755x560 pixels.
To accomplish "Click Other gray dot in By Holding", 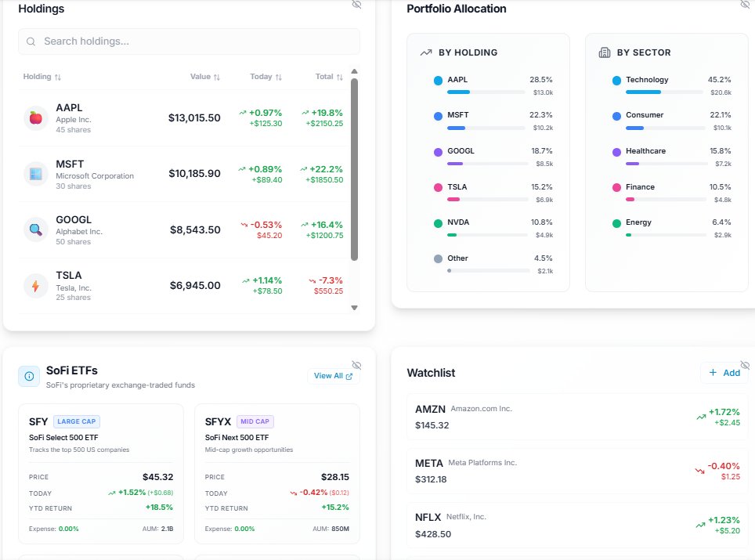I will pyautogui.click(x=438, y=259).
